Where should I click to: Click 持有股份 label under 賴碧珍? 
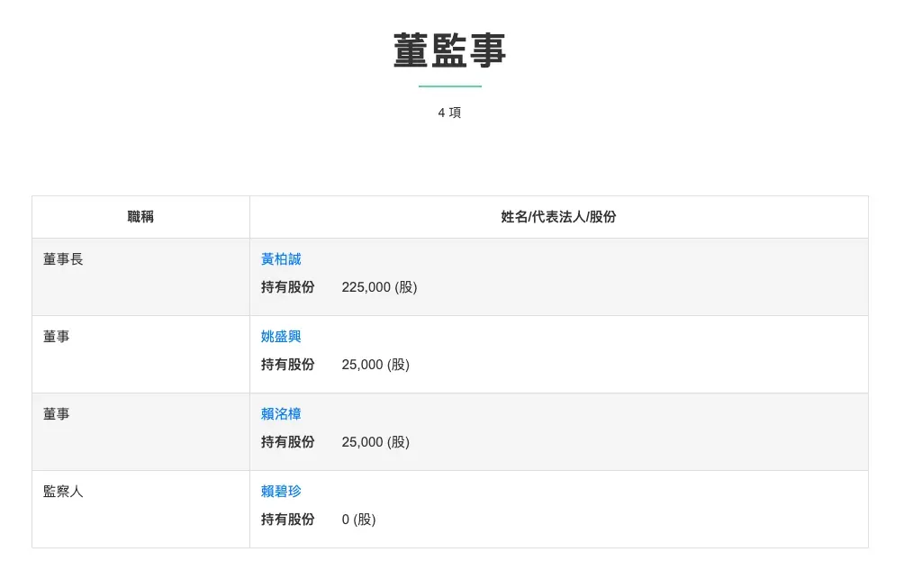coord(288,520)
